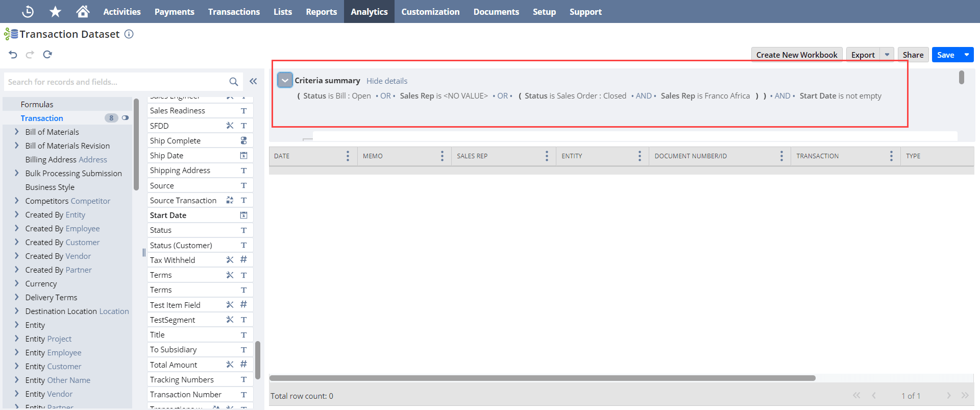Collapse the Criteria summary section
Screen dimensions: 980x410
[x=285, y=80]
